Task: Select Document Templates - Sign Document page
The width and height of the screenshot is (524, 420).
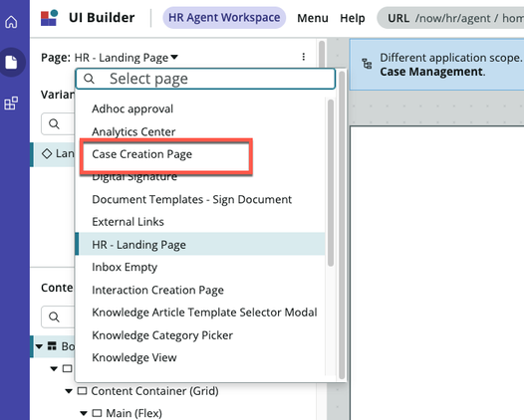Action: pyautogui.click(x=200, y=199)
